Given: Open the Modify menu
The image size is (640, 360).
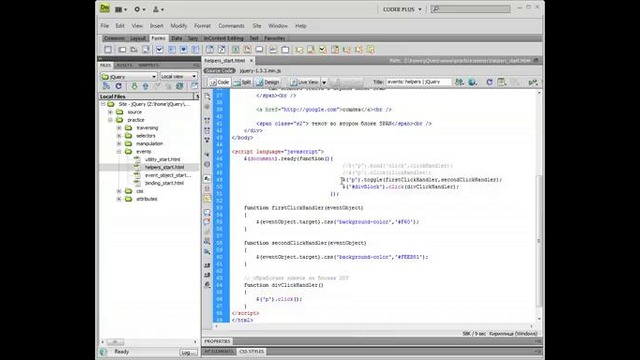Looking at the screenshot, I should [178, 26].
